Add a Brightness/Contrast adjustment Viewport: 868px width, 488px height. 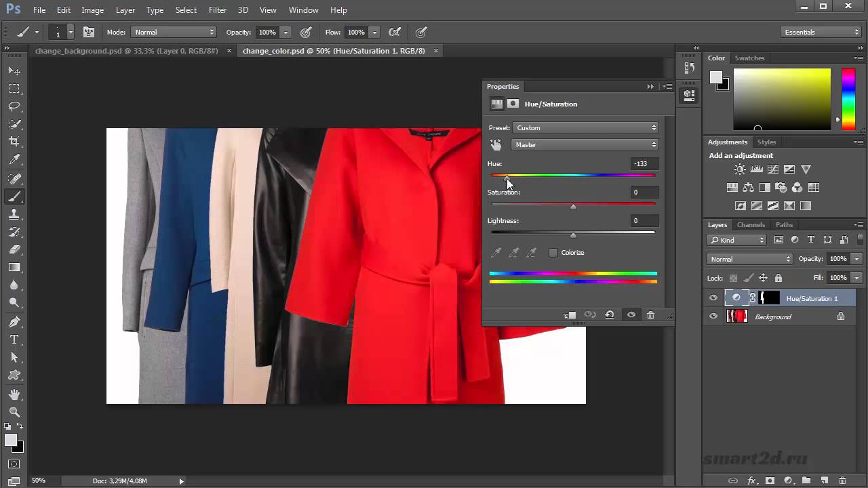pyautogui.click(x=741, y=169)
